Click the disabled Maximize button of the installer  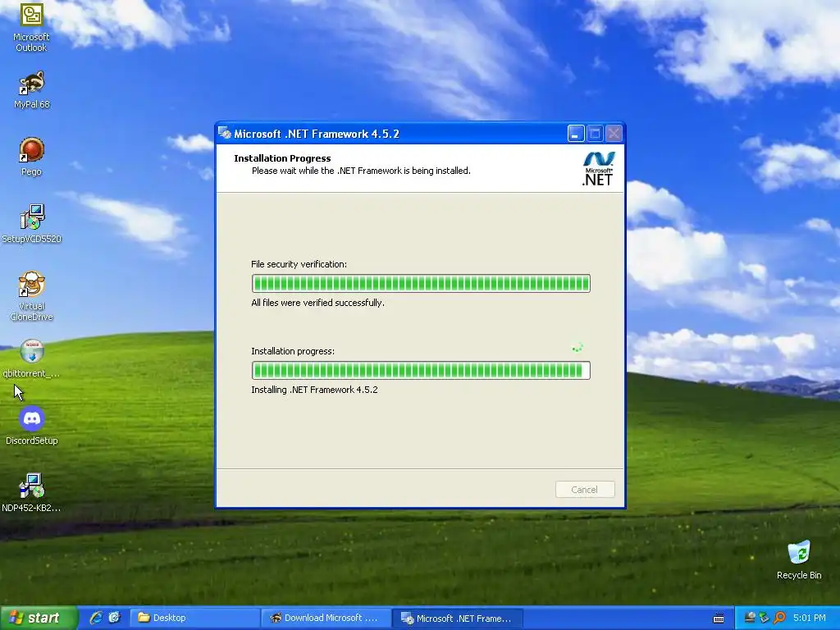point(595,134)
